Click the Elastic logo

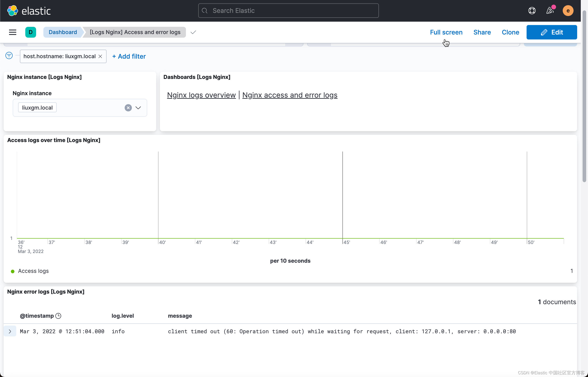(29, 11)
